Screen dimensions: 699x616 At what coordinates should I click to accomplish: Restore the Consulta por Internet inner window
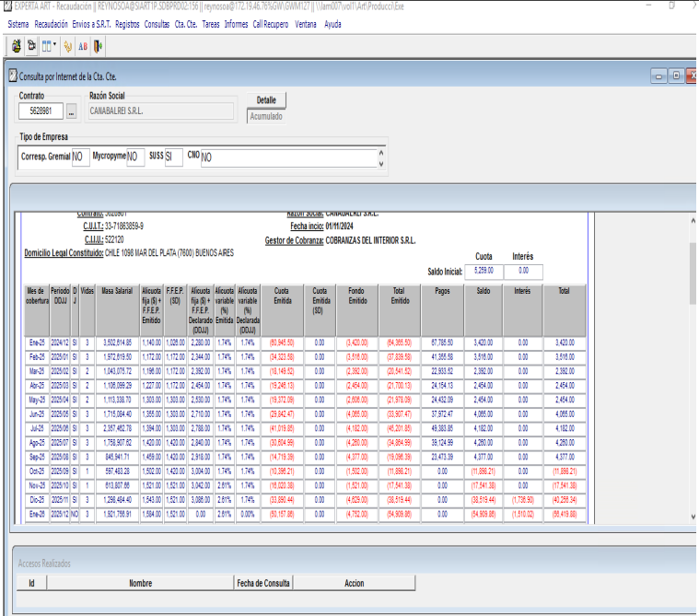point(674,76)
